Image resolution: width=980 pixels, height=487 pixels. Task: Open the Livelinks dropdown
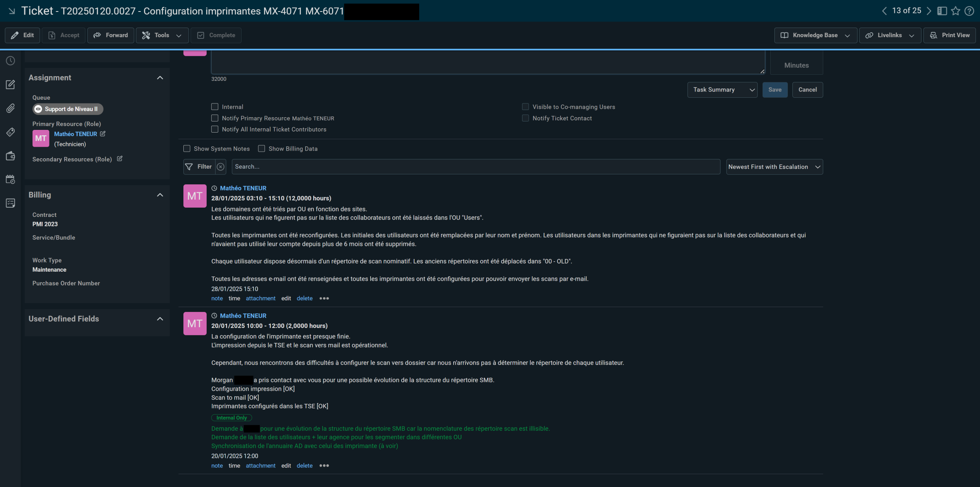(x=890, y=35)
